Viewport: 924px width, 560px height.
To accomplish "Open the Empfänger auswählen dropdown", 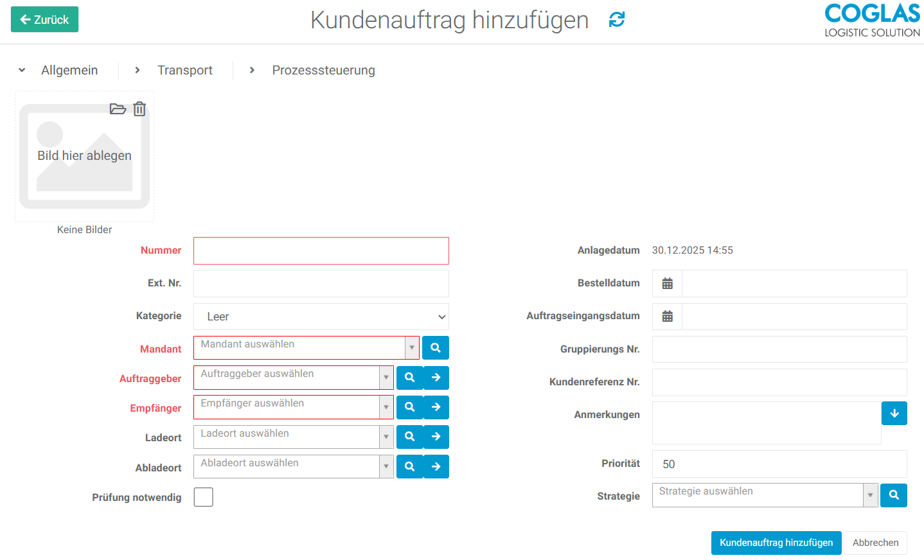I will point(386,407).
